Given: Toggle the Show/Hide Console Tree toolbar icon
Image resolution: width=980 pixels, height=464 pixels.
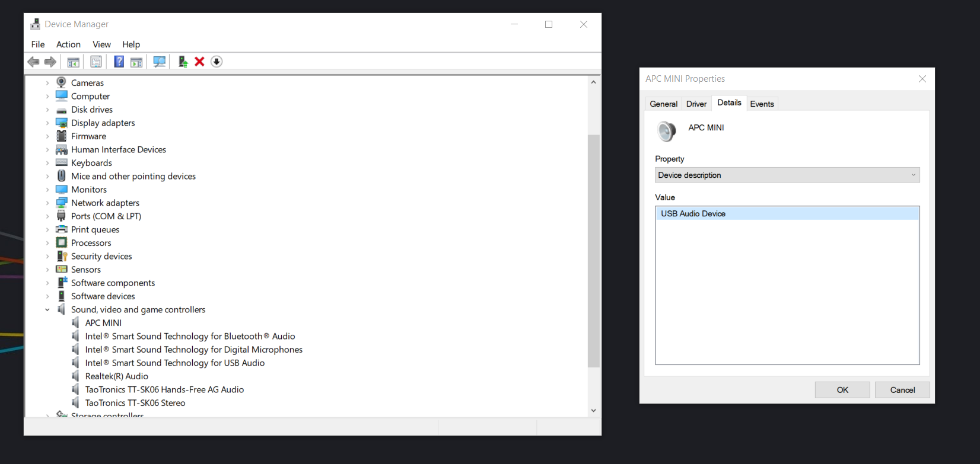Looking at the screenshot, I should 74,62.
